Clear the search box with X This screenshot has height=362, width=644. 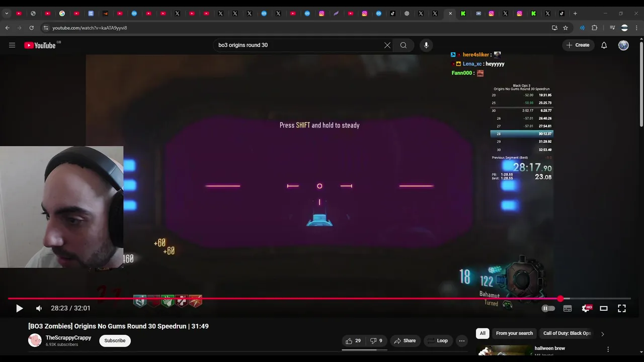[x=387, y=45]
